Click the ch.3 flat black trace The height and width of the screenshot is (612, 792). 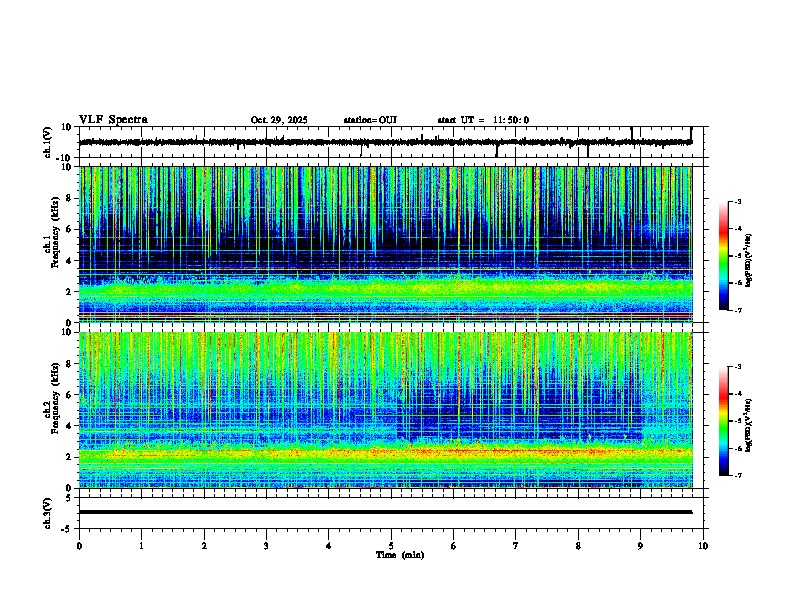[x=385, y=512]
